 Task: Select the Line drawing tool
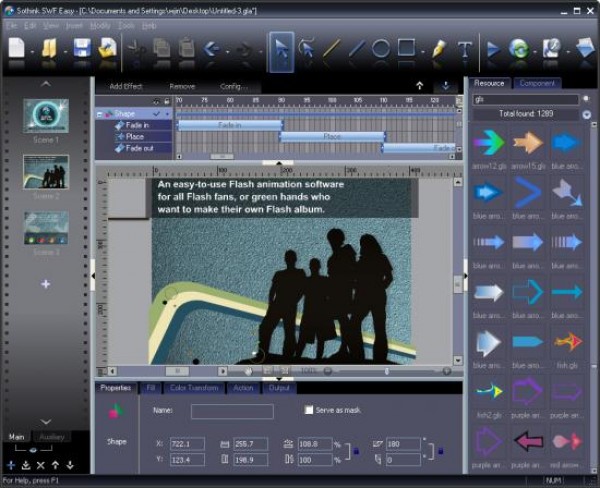tap(331, 48)
